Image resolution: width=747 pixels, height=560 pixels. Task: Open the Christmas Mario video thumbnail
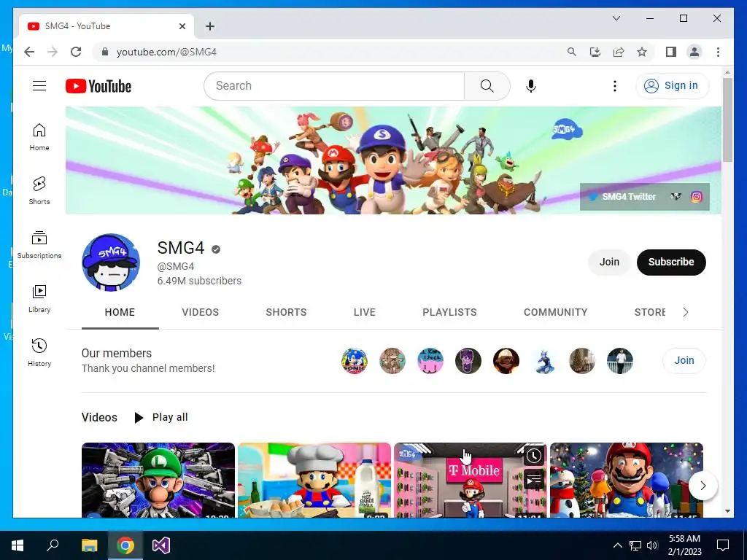tap(627, 480)
